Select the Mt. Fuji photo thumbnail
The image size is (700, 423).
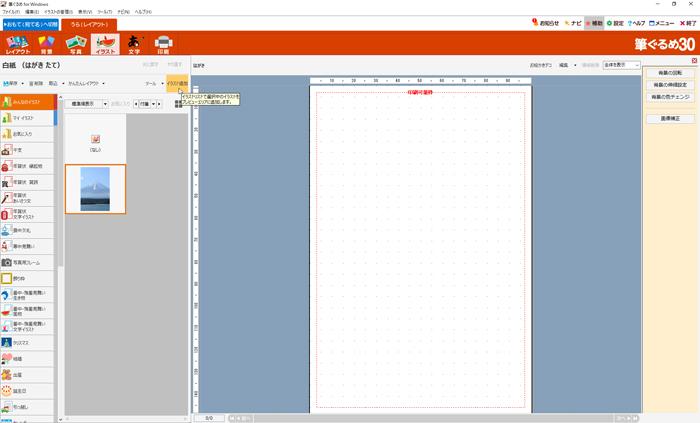[x=95, y=189]
